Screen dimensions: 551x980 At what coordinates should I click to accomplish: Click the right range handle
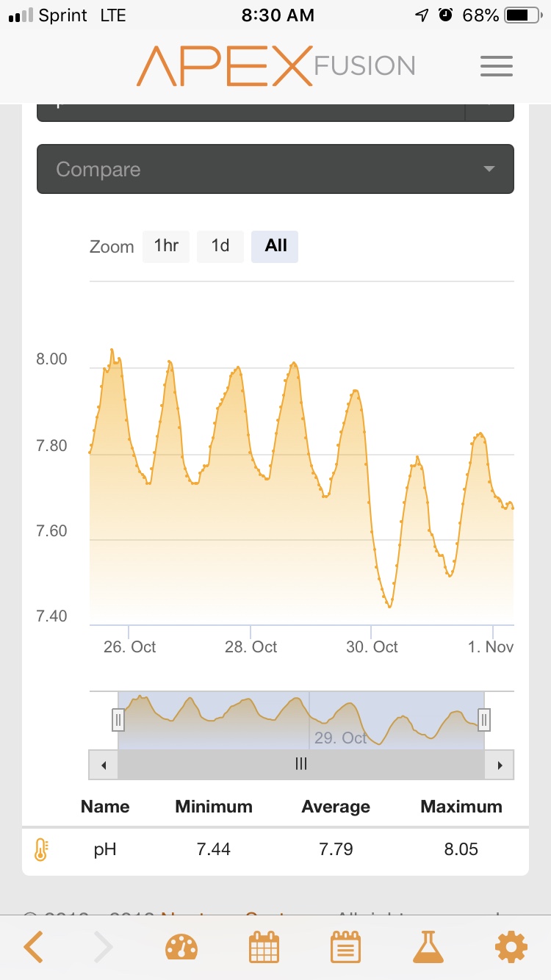[484, 720]
